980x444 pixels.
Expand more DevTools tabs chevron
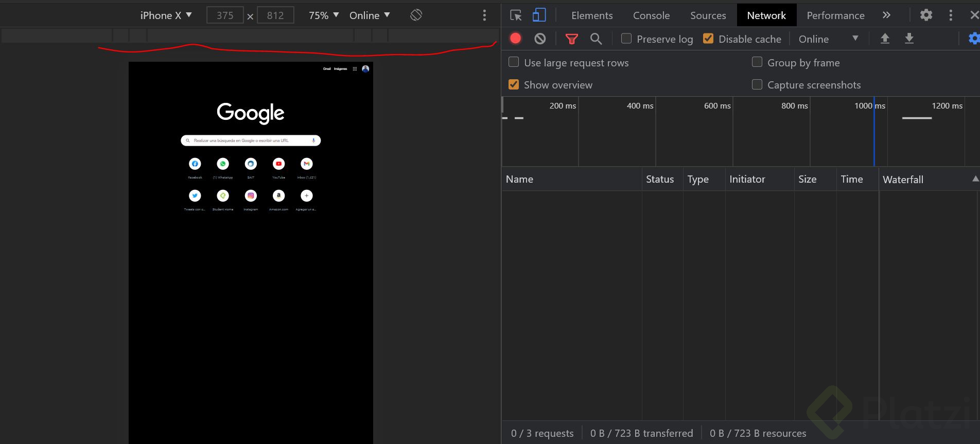pyautogui.click(x=886, y=15)
